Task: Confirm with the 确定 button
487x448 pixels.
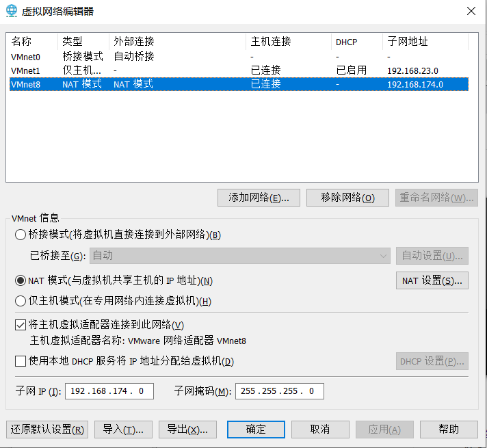Action: click(x=256, y=430)
